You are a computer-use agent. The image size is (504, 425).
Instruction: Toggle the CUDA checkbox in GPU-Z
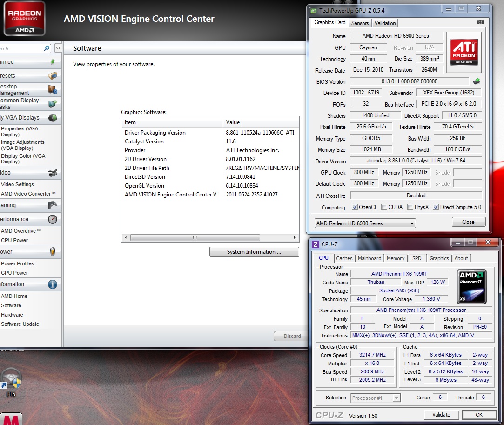coord(384,207)
